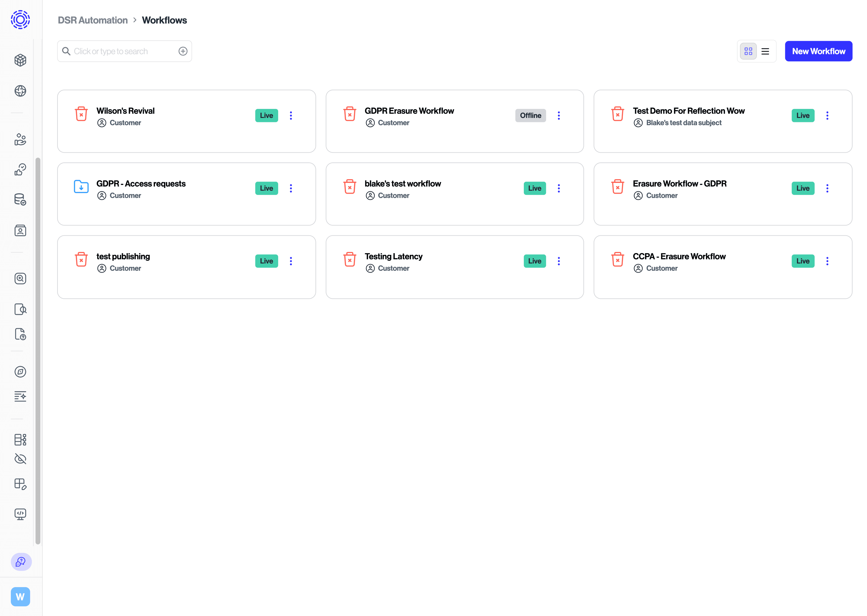Open the compass navigation icon in the sidebar
Image resolution: width=867 pixels, height=616 pixels.
click(20, 372)
